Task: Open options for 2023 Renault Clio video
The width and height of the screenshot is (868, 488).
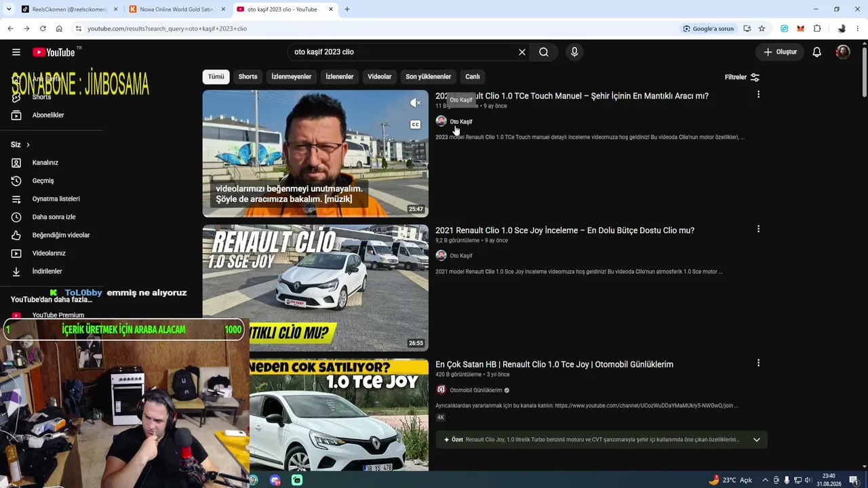Action: point(758,95)
